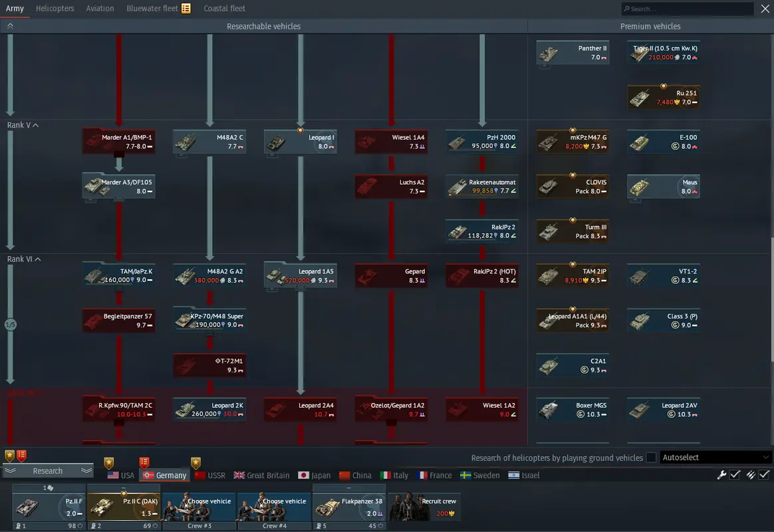Toggle helicopter research by ground vehicles checkbox
Screen dimensions: 774x532
pyautogui.click(x=651, y=458)
